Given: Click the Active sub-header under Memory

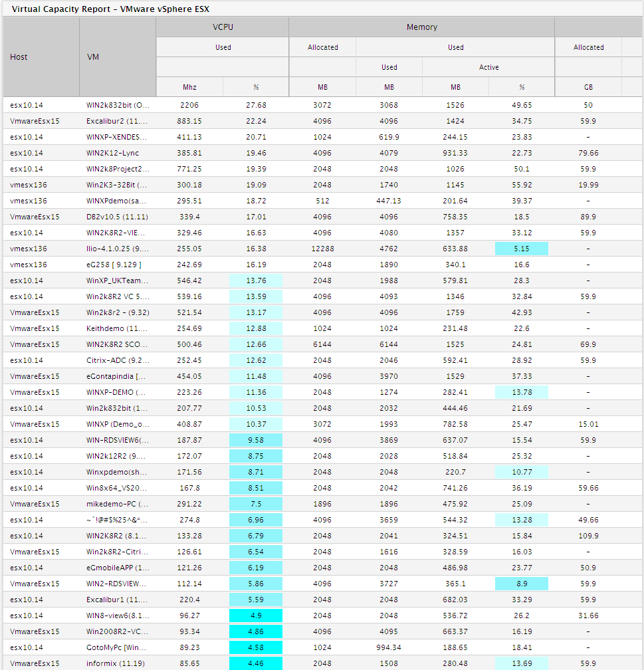Looking at the screenshot, I should coord(489,67).
